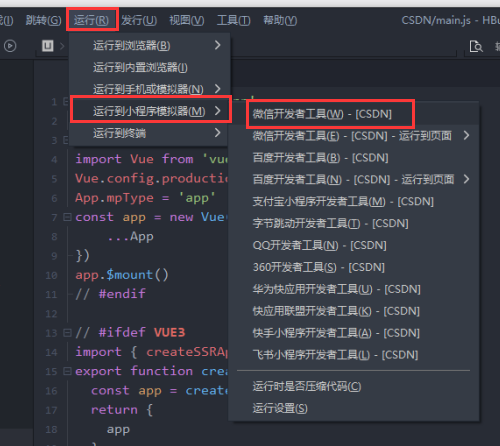Click export function on line 15

134,371
